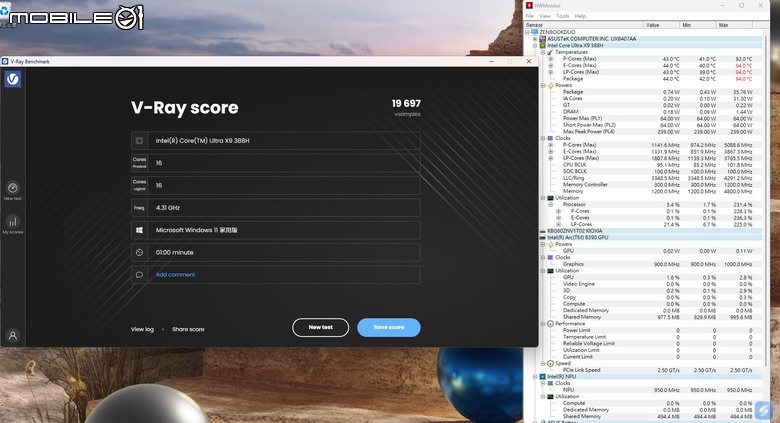Click the New test button

pos(320,327)
